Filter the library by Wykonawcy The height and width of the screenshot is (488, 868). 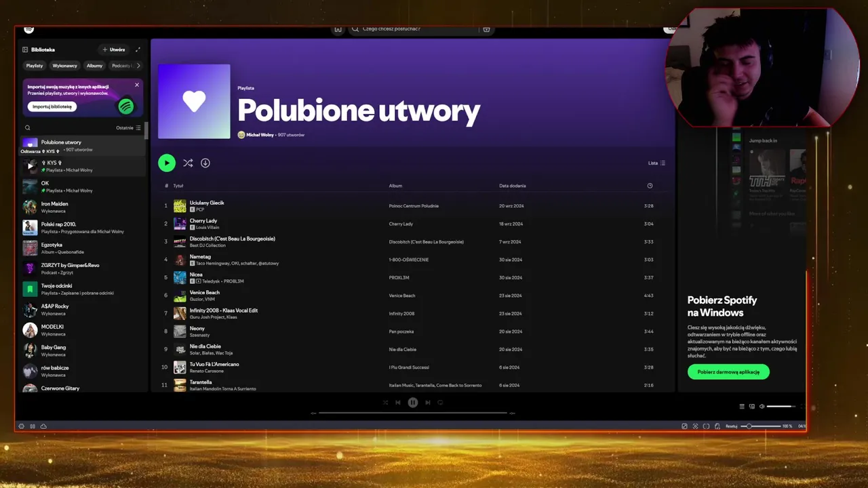tap(65, 66)
